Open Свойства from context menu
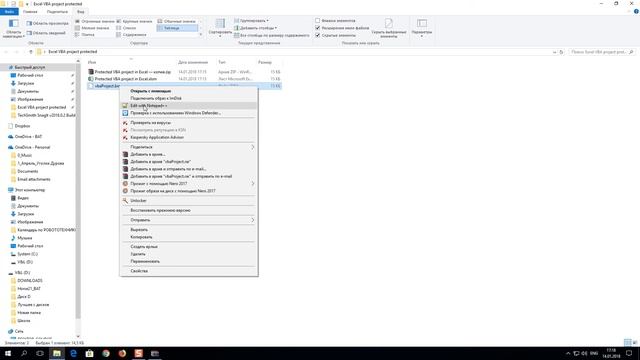The width and height of the screenshot is (640, 360). [189, 271]
